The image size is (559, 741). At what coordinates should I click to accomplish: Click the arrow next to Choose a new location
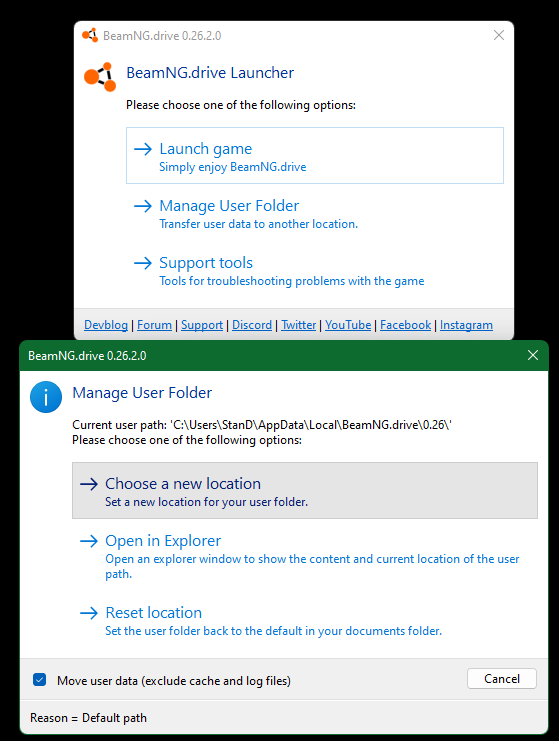[89, 484]
